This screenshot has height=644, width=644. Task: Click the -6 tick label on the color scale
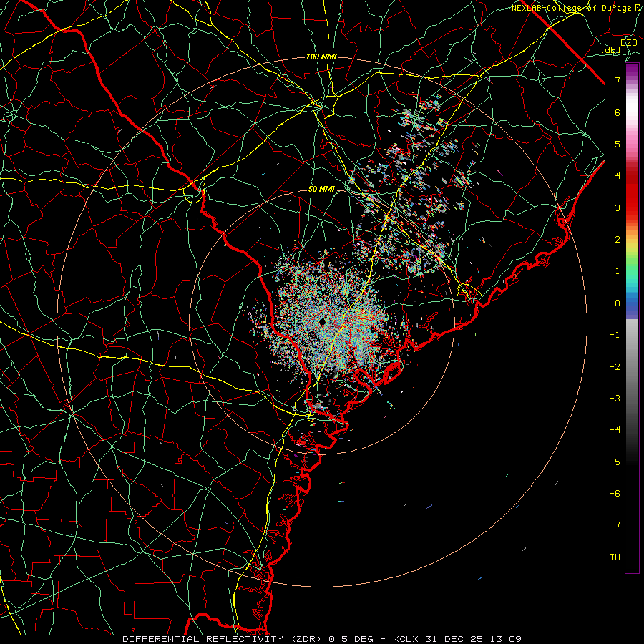[615, 494]
